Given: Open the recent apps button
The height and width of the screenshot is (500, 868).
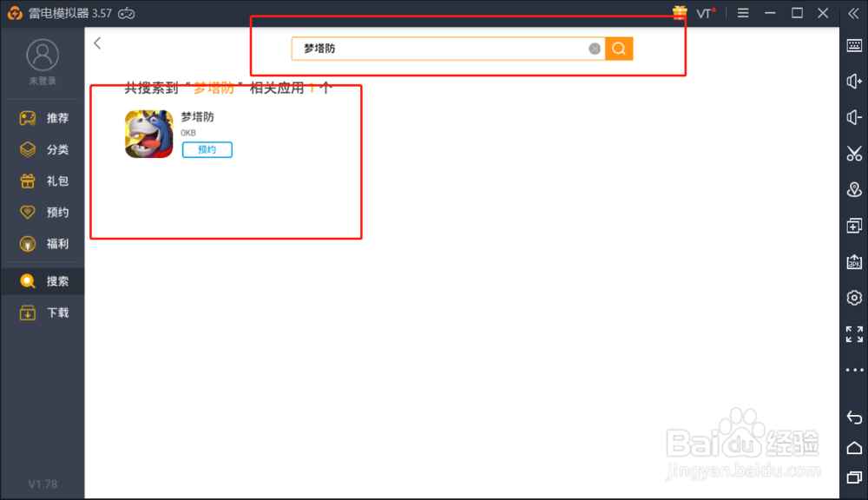Looking at the screenshot, I should (854, 477).
